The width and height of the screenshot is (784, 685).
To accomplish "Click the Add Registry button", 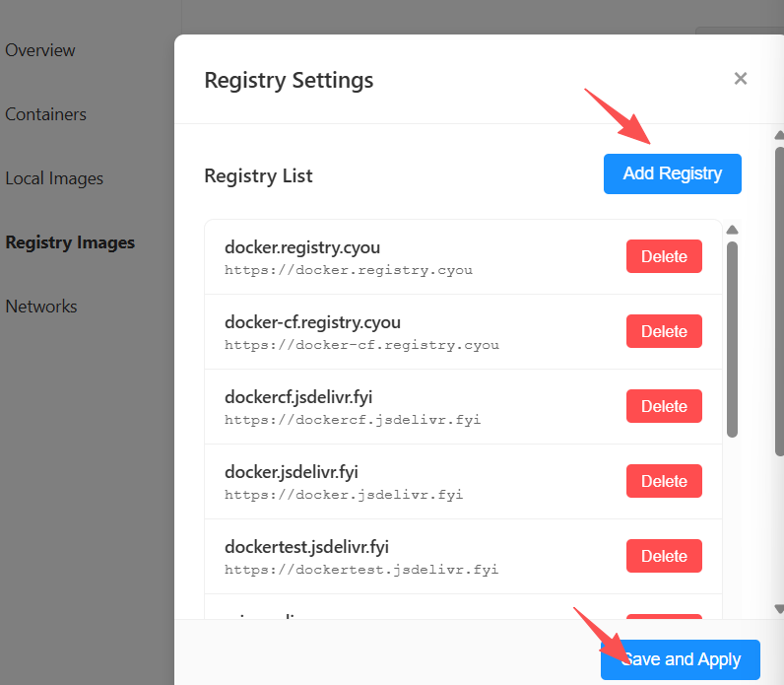I will [x=672, y=173].
